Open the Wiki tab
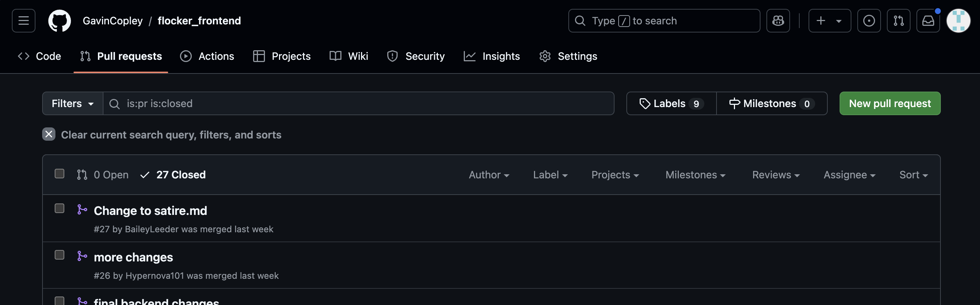This screenshot has height=305, width=980. click(349, 56)
